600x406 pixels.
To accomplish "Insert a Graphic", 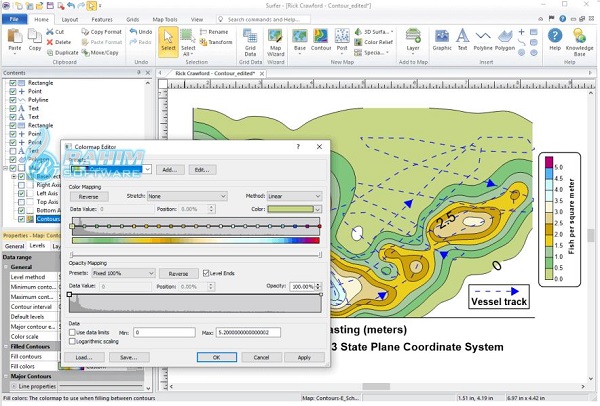I will (x=442, y=40).
